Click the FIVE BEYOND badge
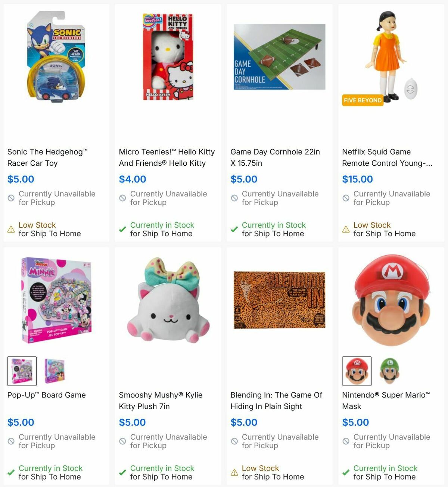 [363, 100]
